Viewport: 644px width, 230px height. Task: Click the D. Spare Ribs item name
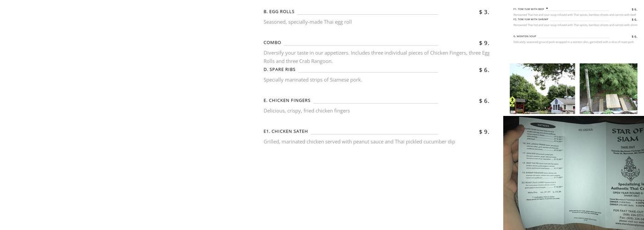tap(279, 69)
